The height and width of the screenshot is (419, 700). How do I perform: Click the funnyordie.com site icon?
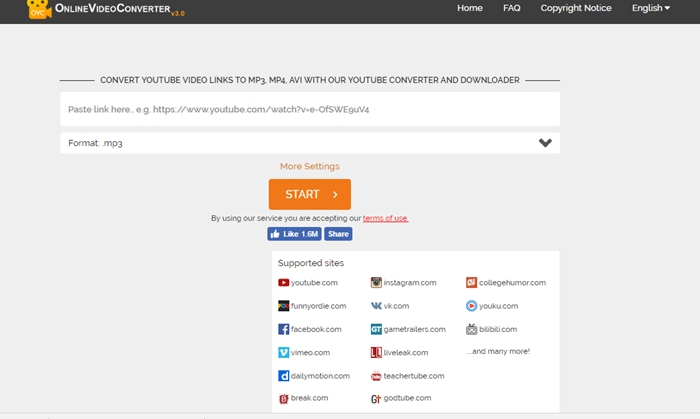(x=283, y=306)
